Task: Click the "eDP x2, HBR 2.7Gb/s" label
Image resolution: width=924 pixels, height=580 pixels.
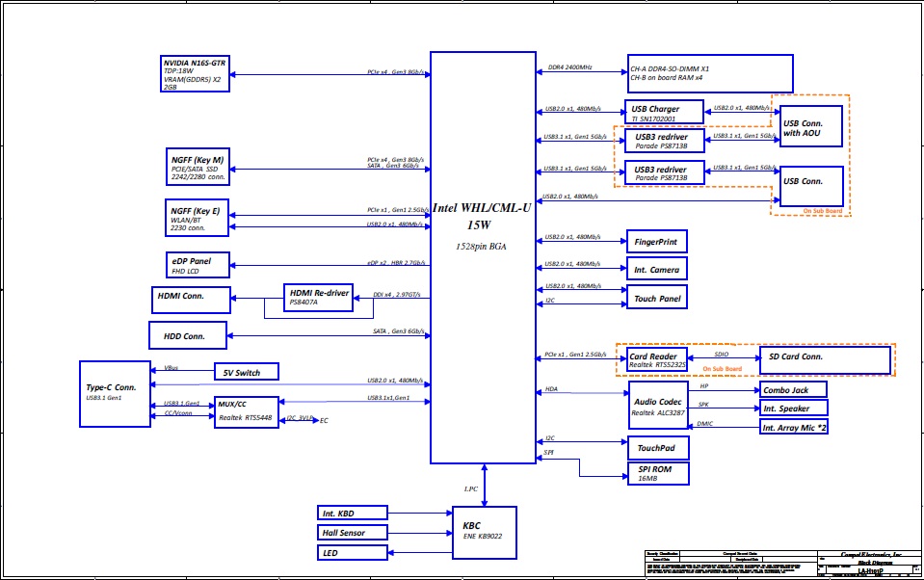Action: click(x=396, y=262)
